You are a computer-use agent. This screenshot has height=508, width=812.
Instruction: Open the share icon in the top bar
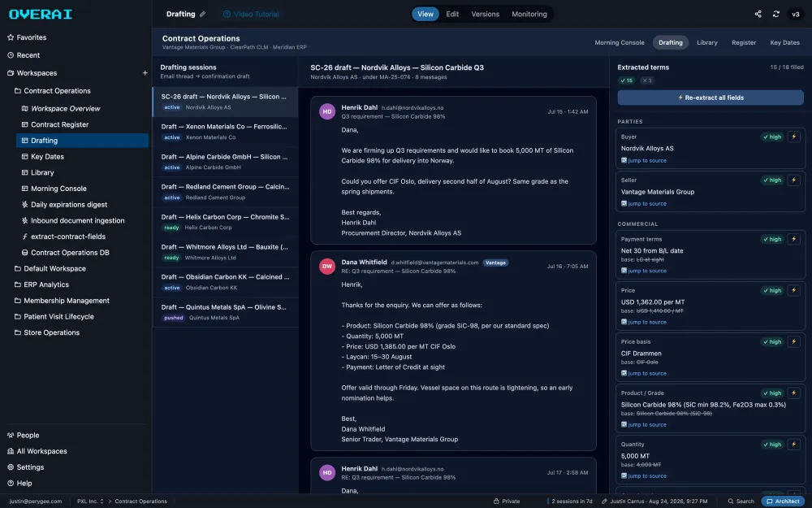pyautogui.click(x=758, y=14)
